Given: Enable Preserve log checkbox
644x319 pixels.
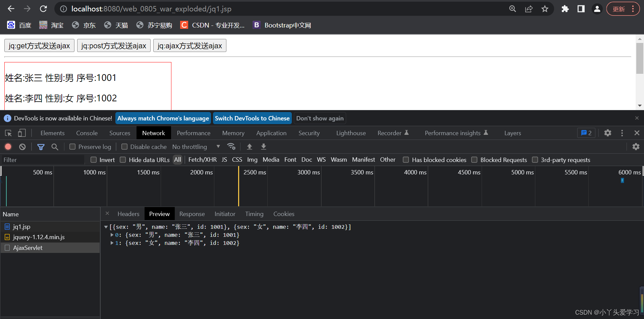Looking at the screenshot, I should [72, 147].
